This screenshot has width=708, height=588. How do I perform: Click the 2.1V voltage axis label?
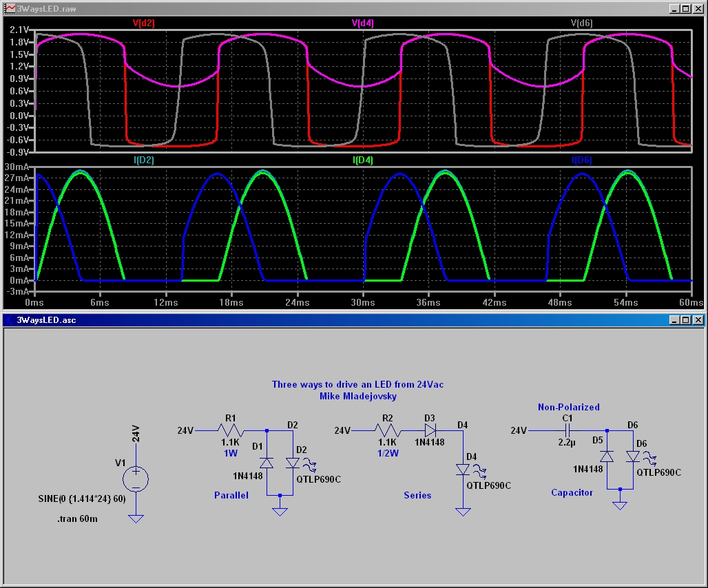coord(19,30)
